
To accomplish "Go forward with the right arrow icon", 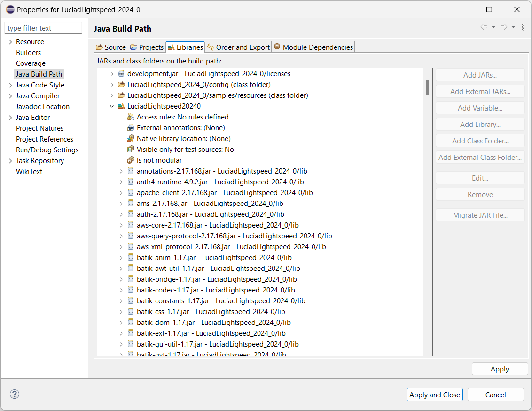I will tap(504, 27).
